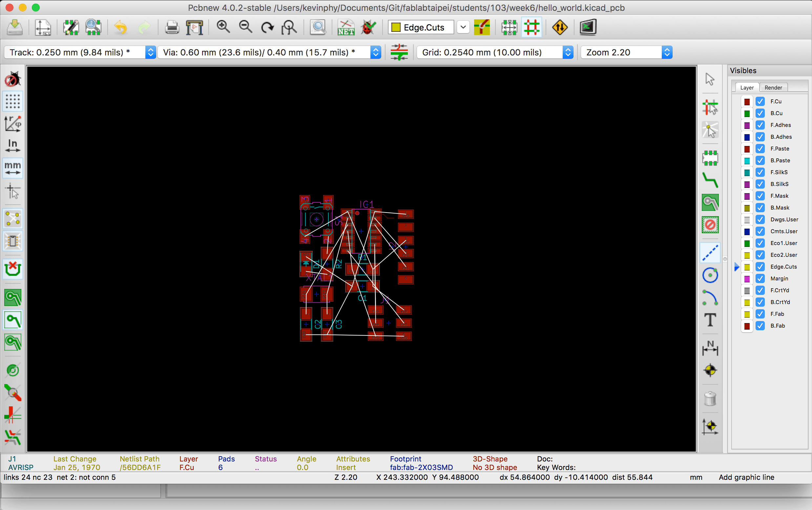This screenshot has width=812, height=510.
Task: Open page settings icon
Action: [43, 27]
